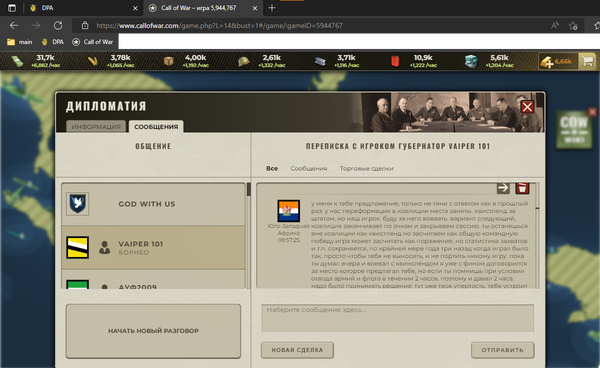600x368 pixels.
Task: Open the DPA bookmark
Action: coord(52,42)
